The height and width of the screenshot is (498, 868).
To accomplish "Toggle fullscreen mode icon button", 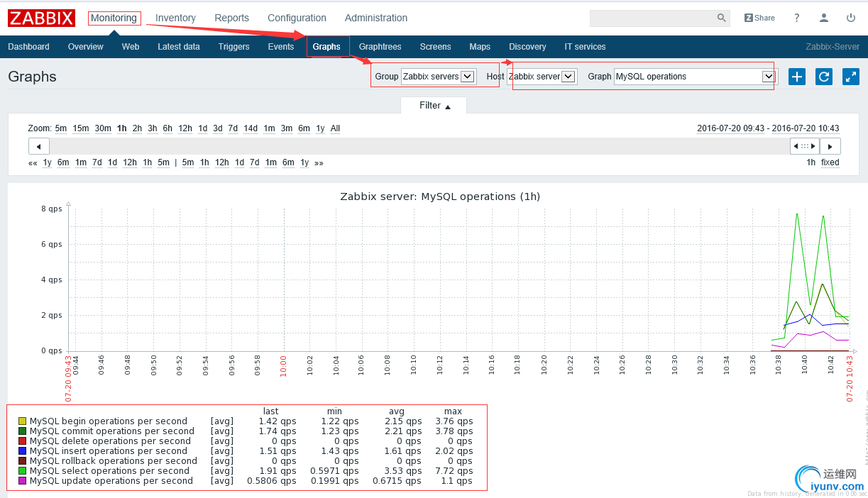I will coord(850,77).
